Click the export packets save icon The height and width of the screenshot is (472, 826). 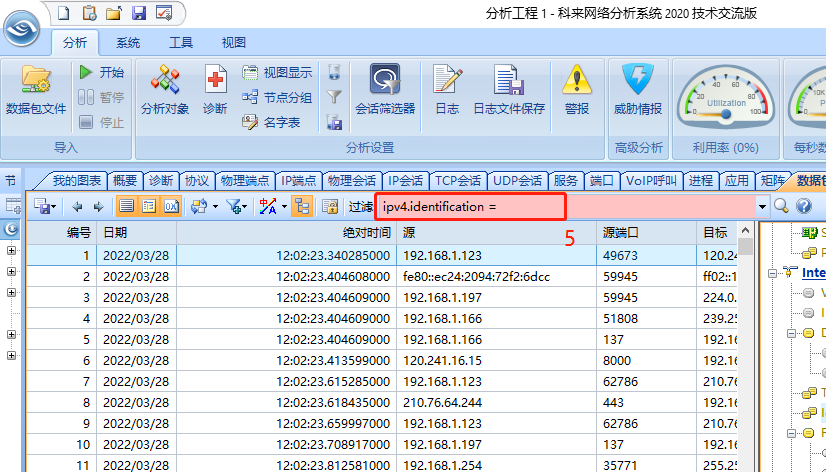click(44, 206)
